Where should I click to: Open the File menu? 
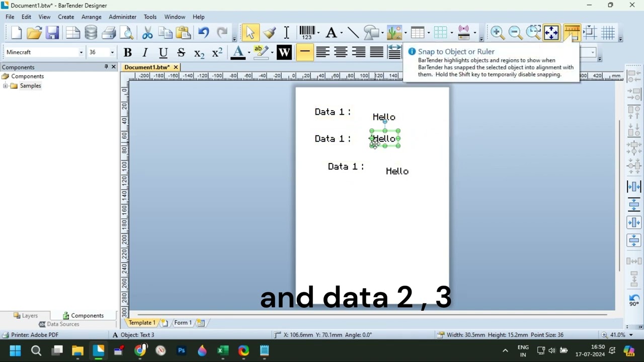(x=10, y=17)
